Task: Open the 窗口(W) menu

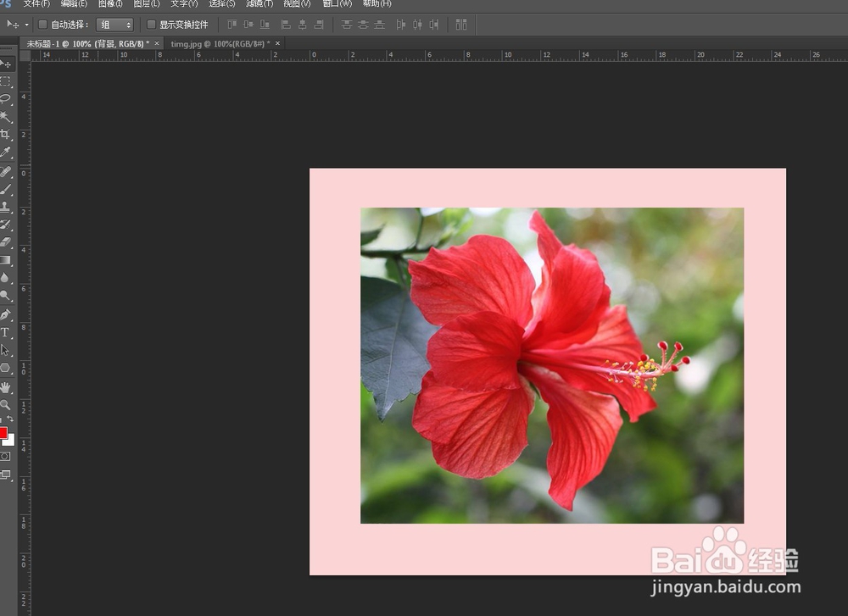Action: point(338,3)
